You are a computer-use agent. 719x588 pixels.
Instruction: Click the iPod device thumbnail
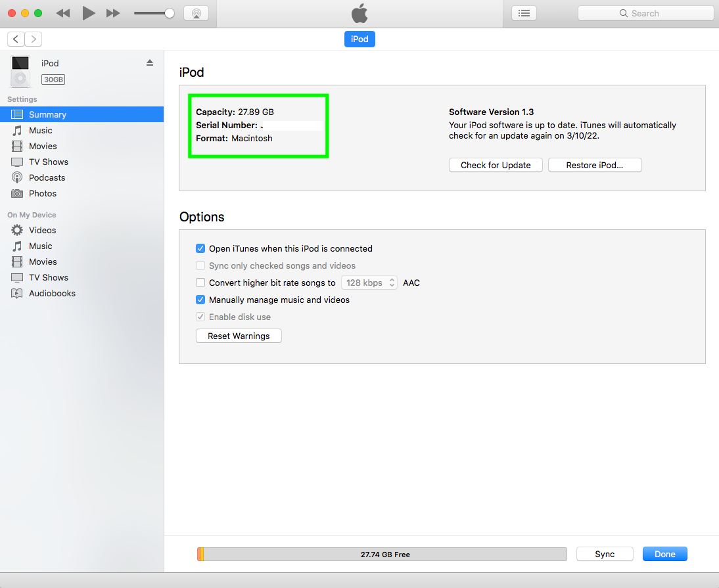pyautogui.click(x=20, y=72)
